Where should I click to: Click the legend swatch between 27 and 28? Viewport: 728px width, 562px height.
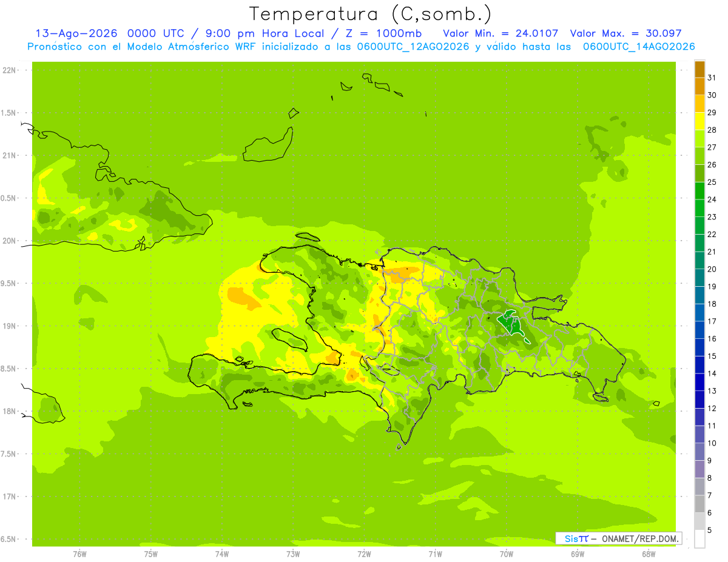(699, 138)
